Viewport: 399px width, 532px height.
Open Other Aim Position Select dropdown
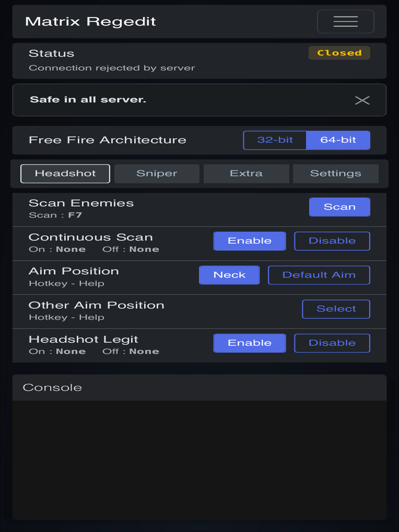pyautogui.click(x=336, y=309)
